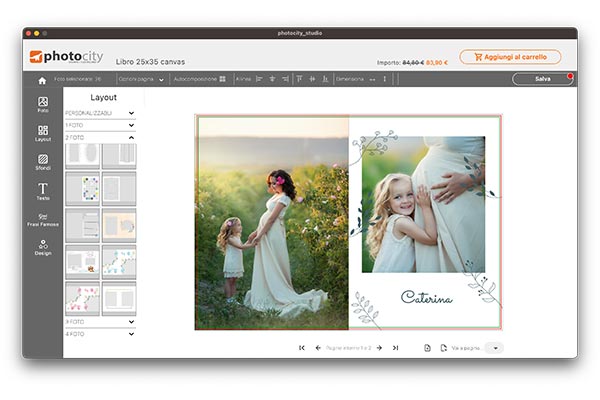Open the Vai a pagina dropdown
600x400 pixels.
[x=494, y=348]
